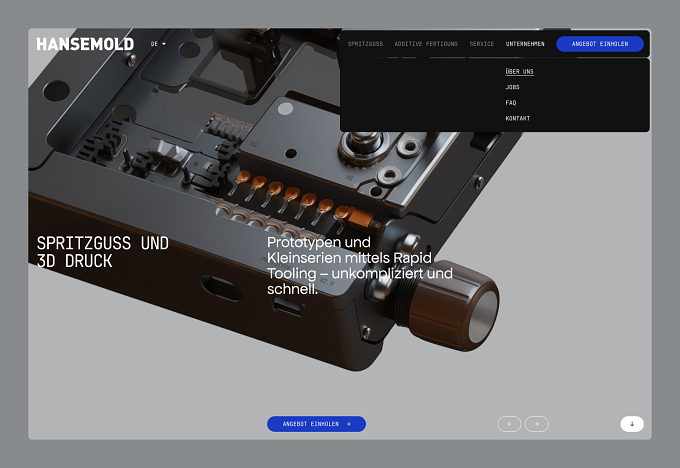Viewport: 680px width, 468px height.
Task: Open the Jobs submenu link
Action: click(512, 87)
